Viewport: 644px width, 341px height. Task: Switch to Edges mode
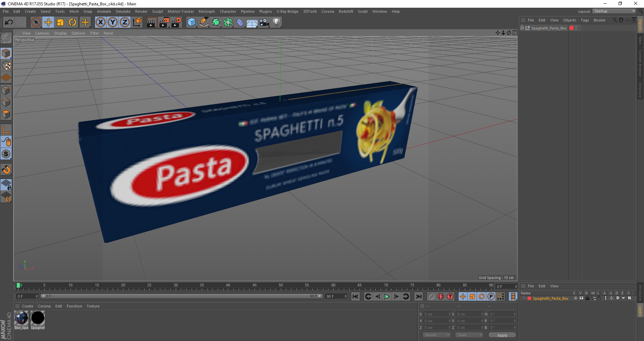pyautogui.click(x=6, y=102)
